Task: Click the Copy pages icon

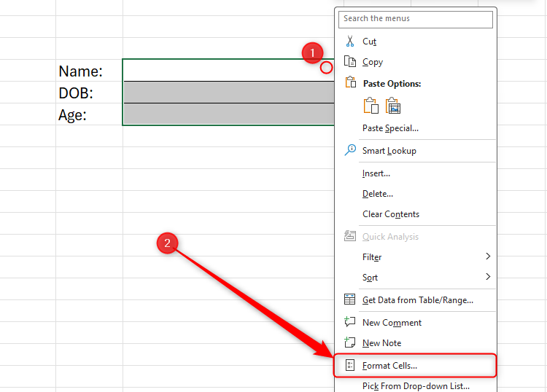Action: click(350, 62)
